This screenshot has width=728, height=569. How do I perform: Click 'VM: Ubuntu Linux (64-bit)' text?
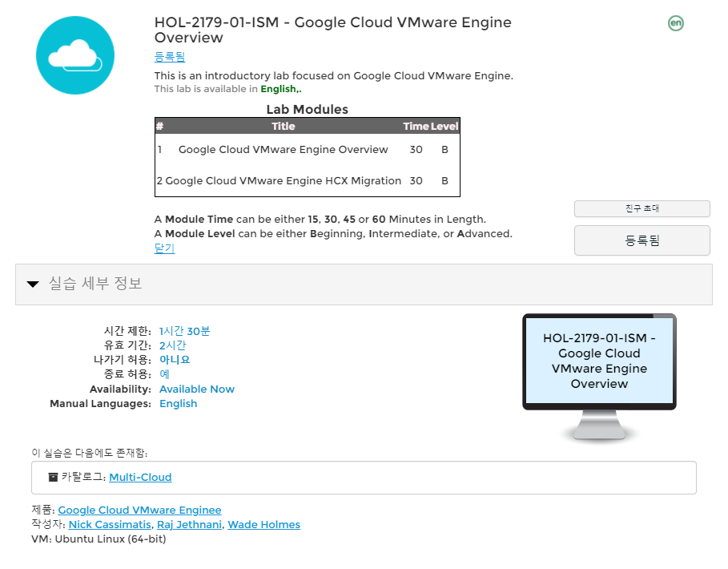click(x=99, y=539)
